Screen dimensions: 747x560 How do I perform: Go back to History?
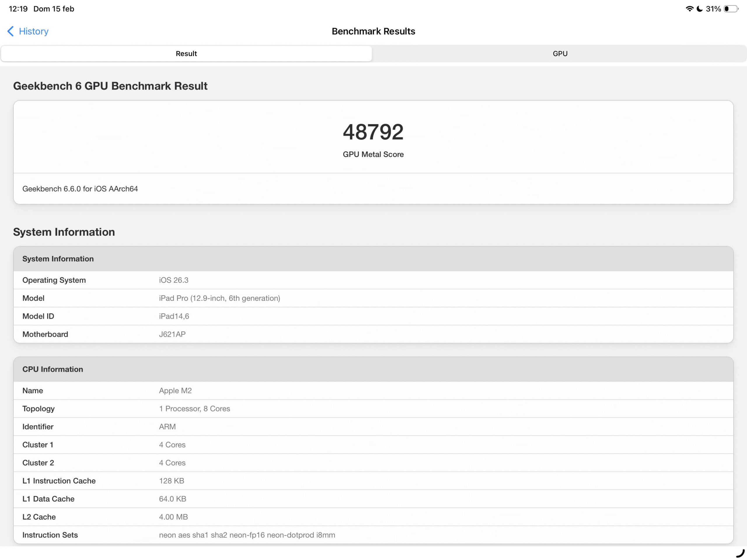(34, 31)
